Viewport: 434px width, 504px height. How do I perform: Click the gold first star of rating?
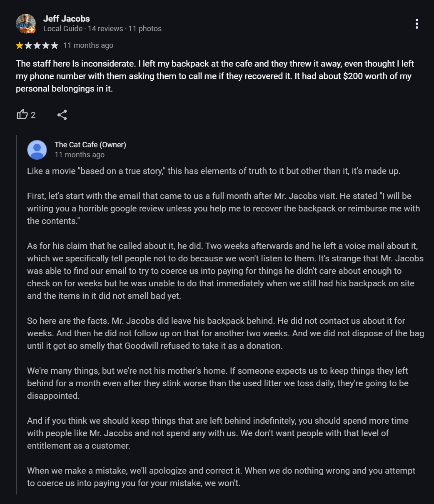click(x=20, y=45)
